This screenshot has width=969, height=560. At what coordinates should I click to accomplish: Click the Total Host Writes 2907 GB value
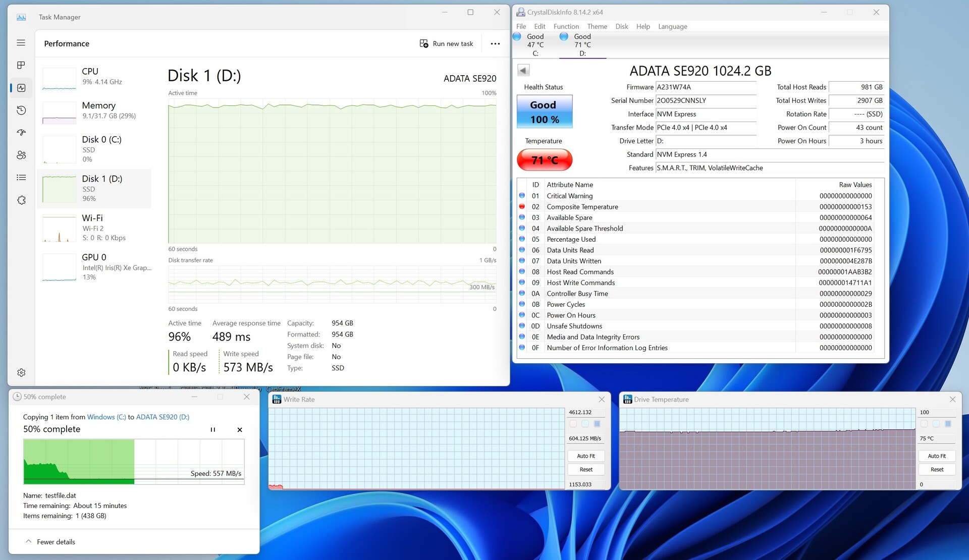click(x=857, y=100)
